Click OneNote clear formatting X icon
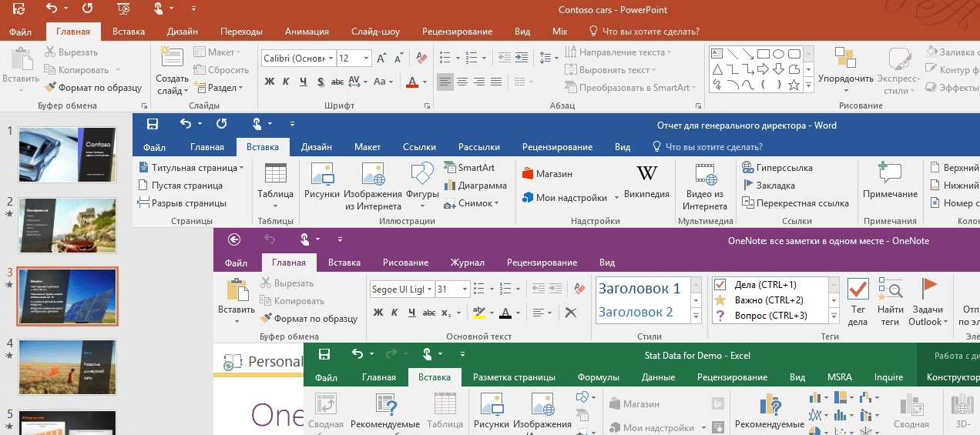Image resolution: width=980 pixels, height=435 pixels. click(x=571, y=313)
